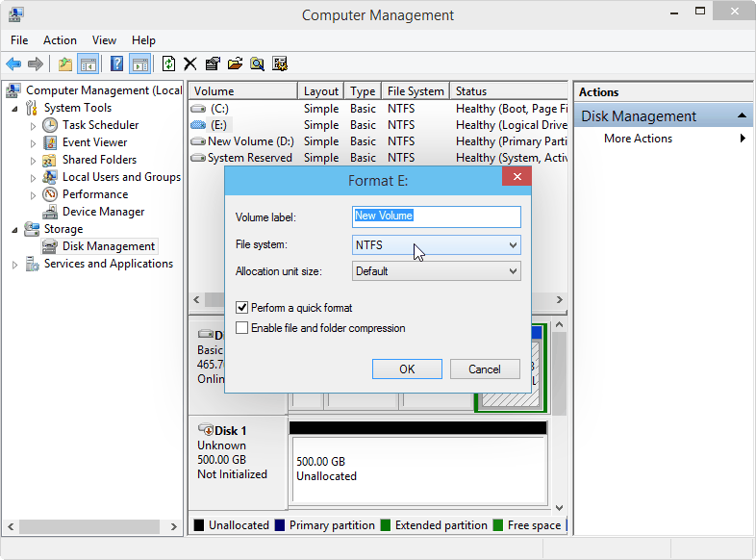
Task: Click the Refresh toolbar icon
Action: [x=168, y=64]
